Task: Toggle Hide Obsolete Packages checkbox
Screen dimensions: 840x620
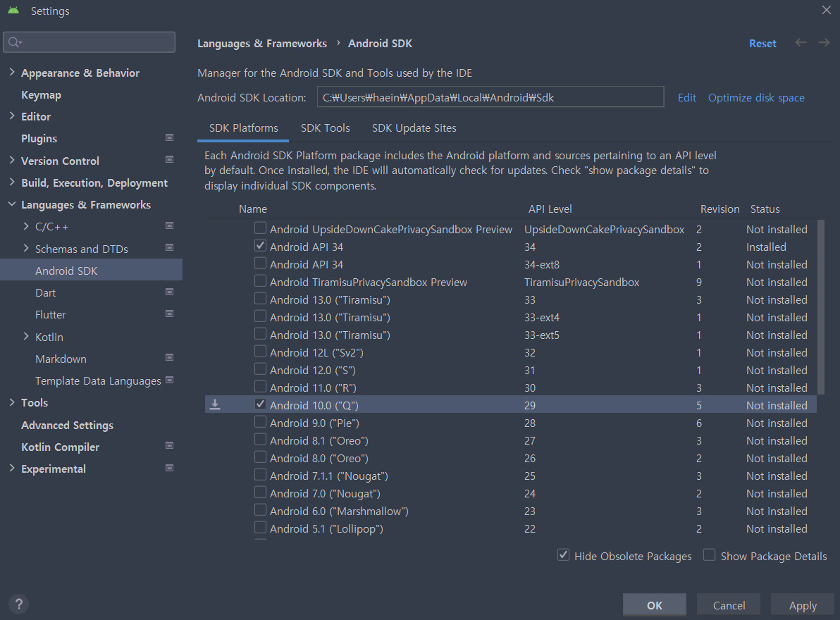Action: click(563, 555)
